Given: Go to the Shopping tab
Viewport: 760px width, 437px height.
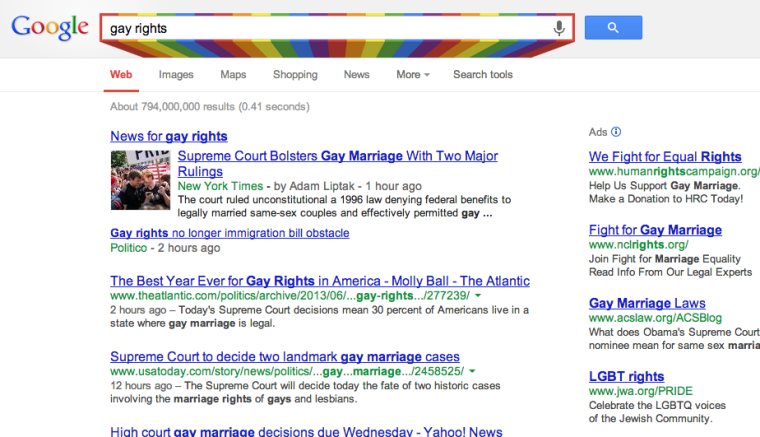Looking at the screenshot, I should [295, 75].
